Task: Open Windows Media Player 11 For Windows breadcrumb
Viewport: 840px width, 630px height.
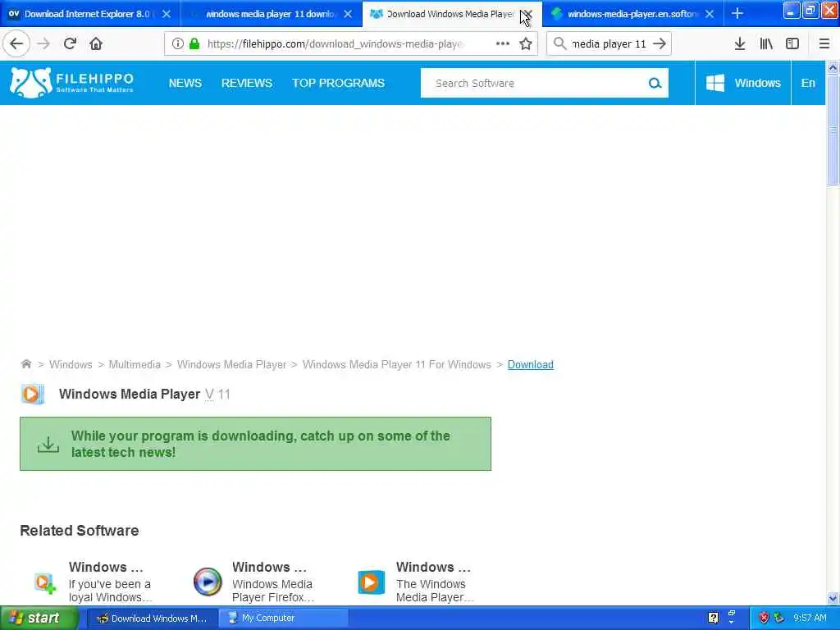Action: coord(396,364)
